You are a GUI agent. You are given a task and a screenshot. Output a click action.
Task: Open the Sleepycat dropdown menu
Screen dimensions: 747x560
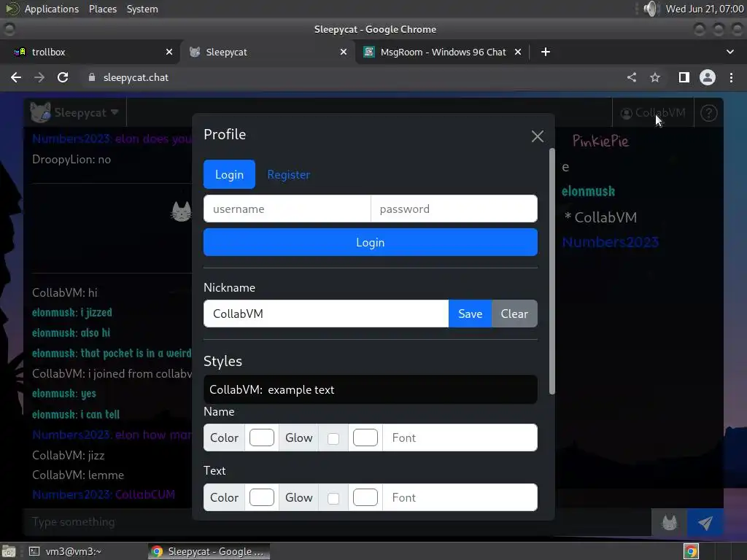tap(75, 113)
